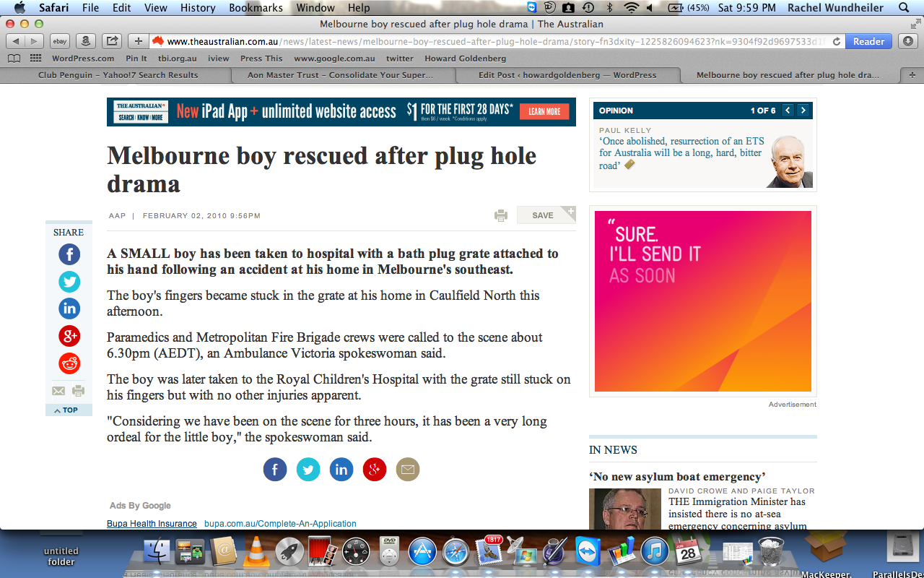Enter full screen with the window's arrows icon
The height and width of the screenshot is (578, 924).
point(915,24)
